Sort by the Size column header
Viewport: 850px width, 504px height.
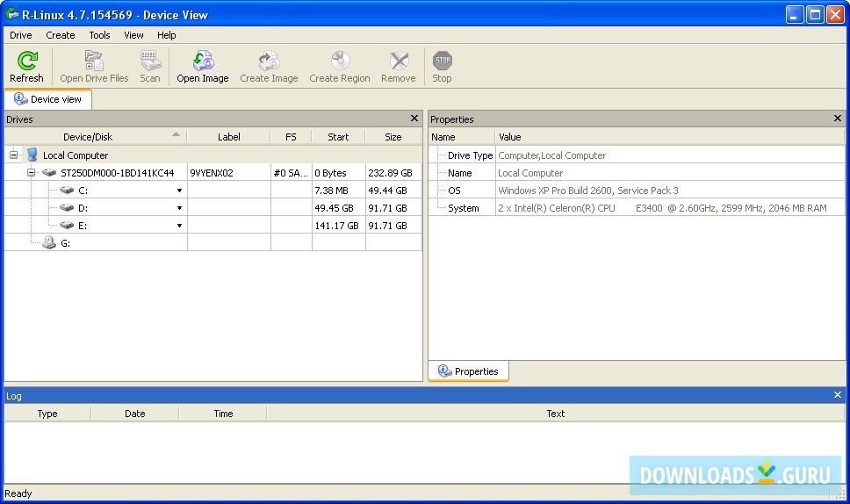click(x=393, y=137)
